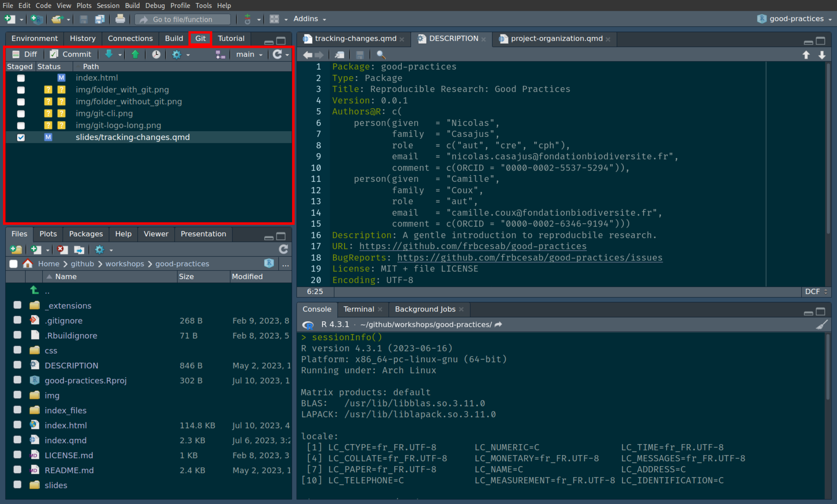Viewport: 837px width, 504px height.
Task: Open the good-practices project menu
Action: (x=795, y=19)
